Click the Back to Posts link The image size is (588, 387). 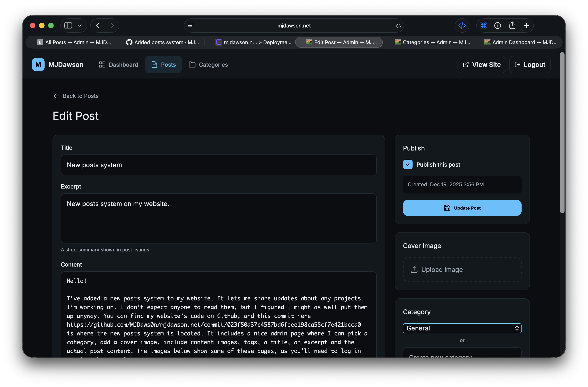tap(76, 96)
